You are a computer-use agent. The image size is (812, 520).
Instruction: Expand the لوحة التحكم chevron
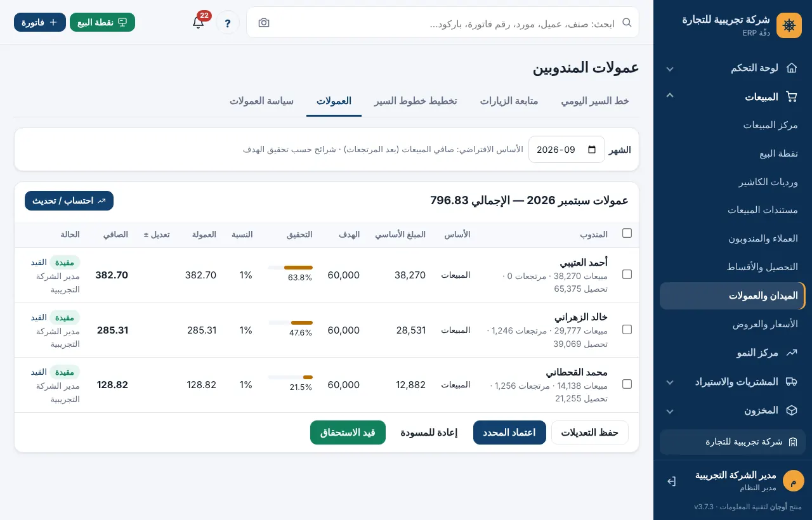click(x=670, y=68)
